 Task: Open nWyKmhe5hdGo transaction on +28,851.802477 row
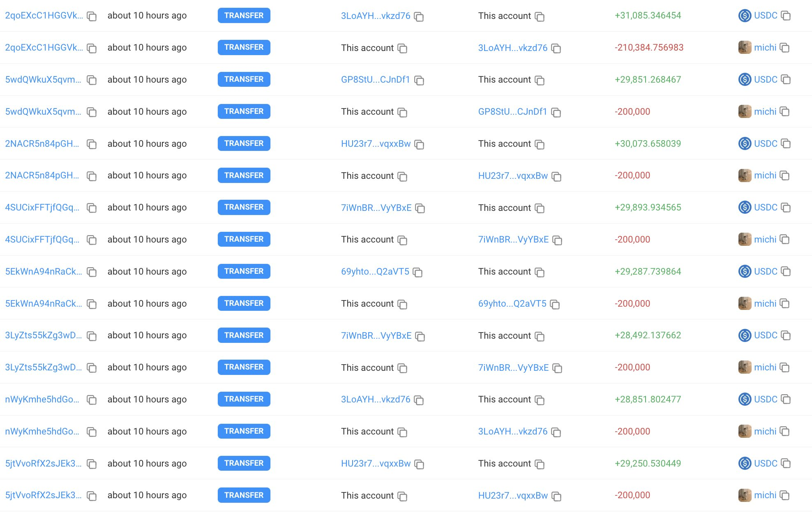[x=42, y=399]
